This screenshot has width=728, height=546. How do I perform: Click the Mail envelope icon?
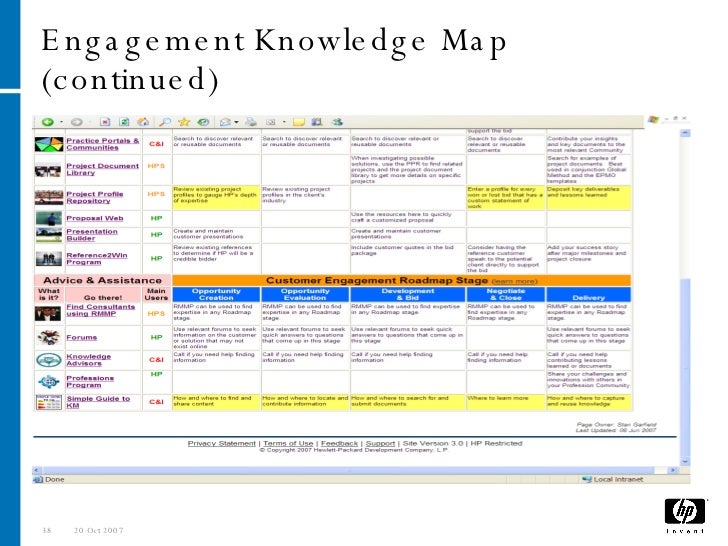click(x=225, y=122)
